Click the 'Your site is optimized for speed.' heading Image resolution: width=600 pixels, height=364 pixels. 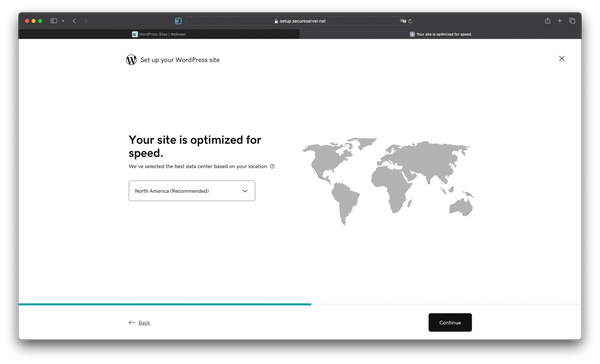coord(195,146)
